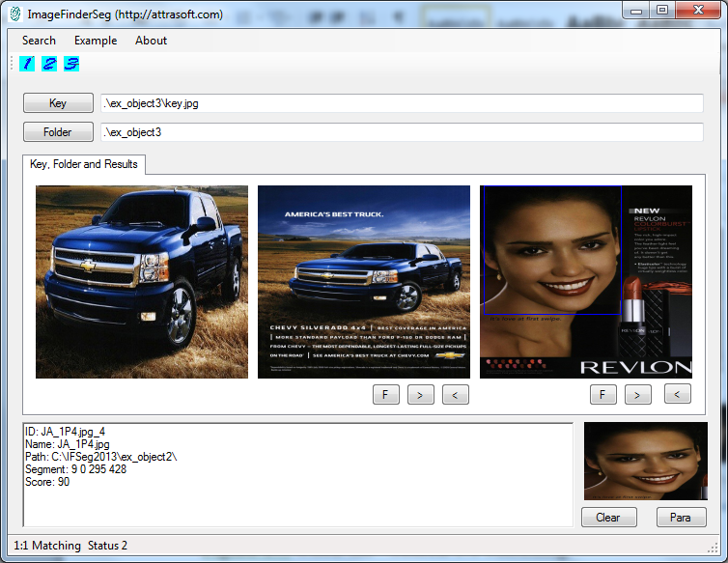Click the 'Name: JA_1P4.jpg' line
Screen dimensions: 728x563
68,444
